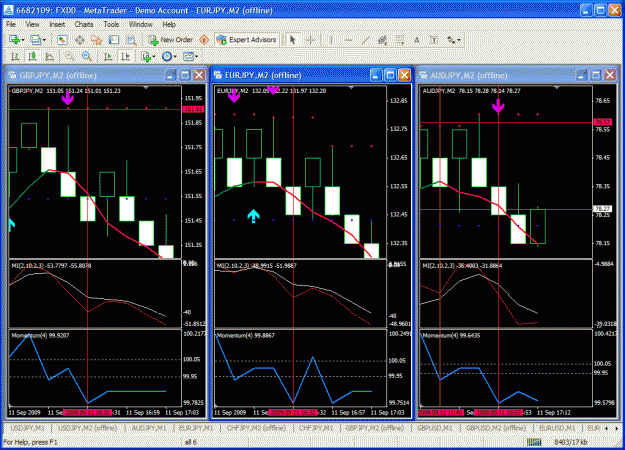Toggle the Auto Scroll chart icon

click(x=108, y=56)
